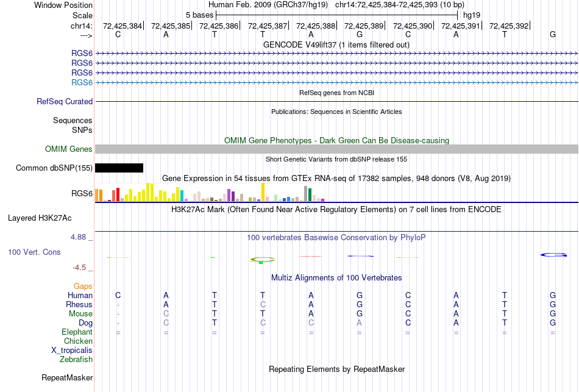
Task: Click the gray OMIM Genes bar
Action: (x=336, y=149)
